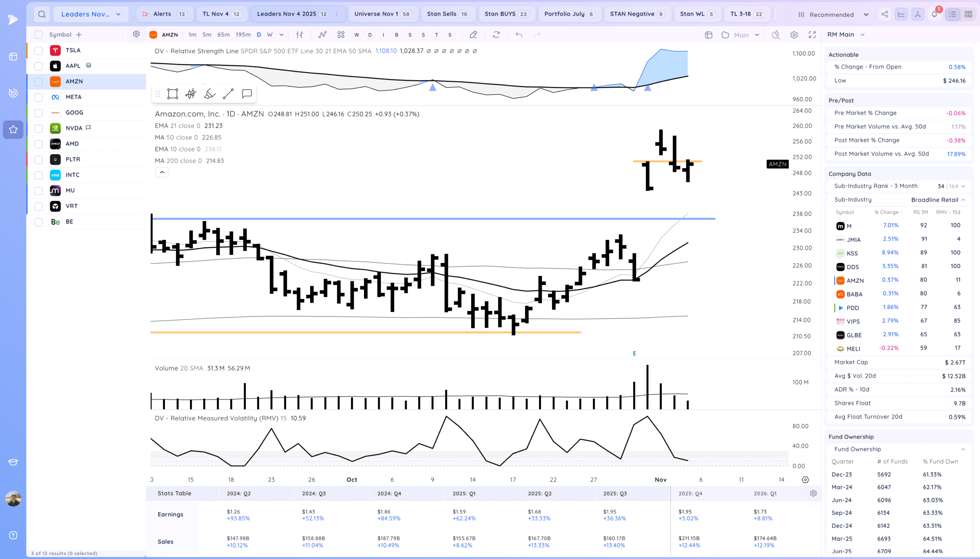Select the 65m timeframe button

(x=224, y=34)
